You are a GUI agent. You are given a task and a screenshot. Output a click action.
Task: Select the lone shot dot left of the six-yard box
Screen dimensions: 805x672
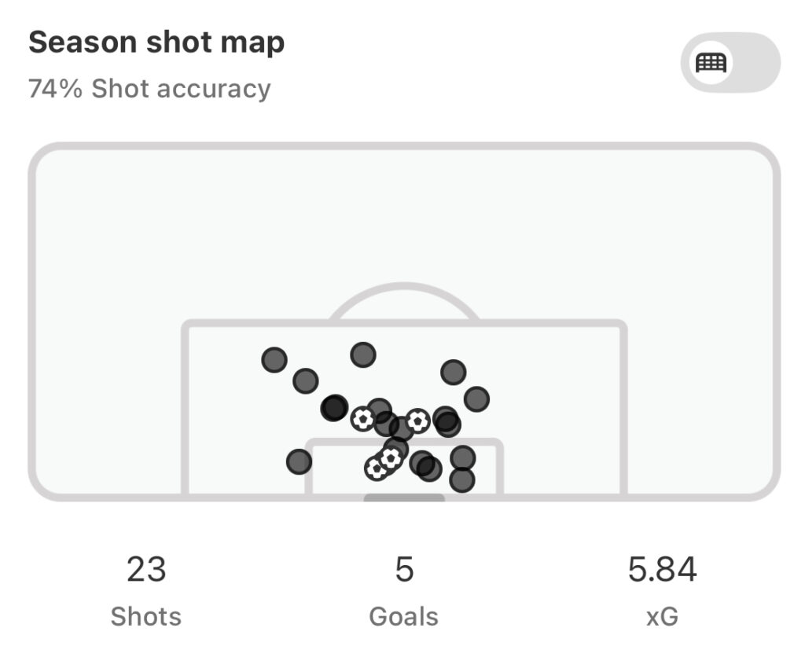tap(299, 461)
